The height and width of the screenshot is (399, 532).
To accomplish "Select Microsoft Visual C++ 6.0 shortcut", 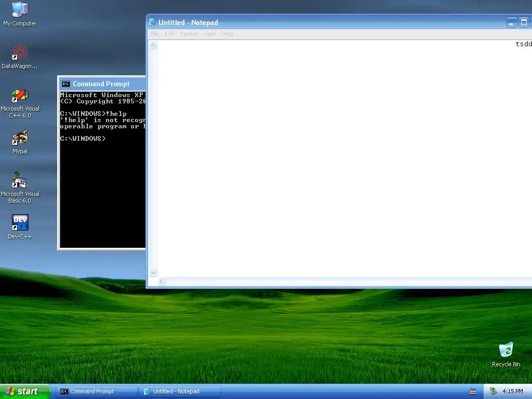I will point(20,103).
